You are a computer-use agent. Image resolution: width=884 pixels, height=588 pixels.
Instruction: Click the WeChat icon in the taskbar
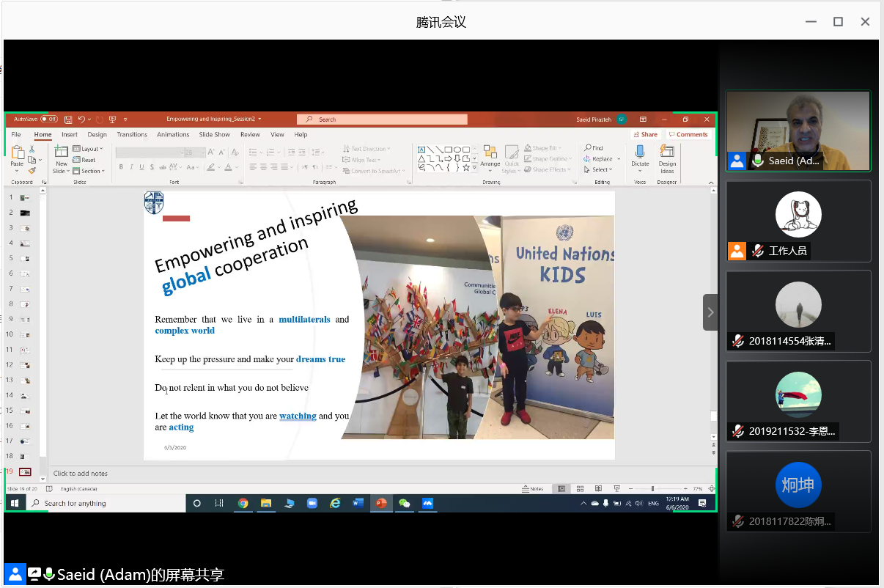404,504
